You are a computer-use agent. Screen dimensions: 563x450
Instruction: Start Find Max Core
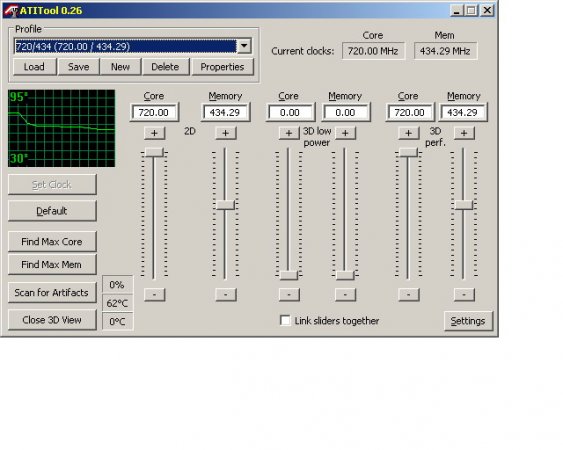pyautogui.click(x=52, y=242)
